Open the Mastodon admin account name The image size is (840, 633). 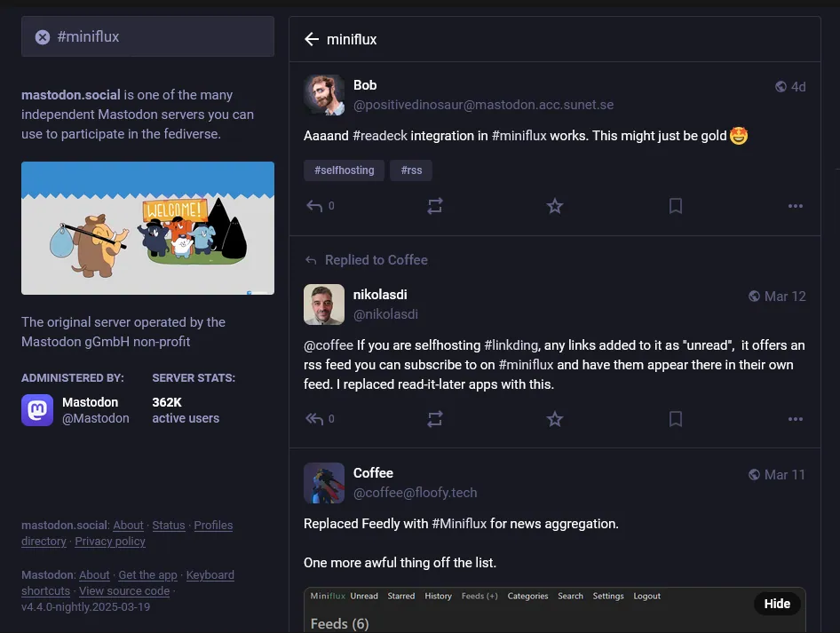(90, 402)
